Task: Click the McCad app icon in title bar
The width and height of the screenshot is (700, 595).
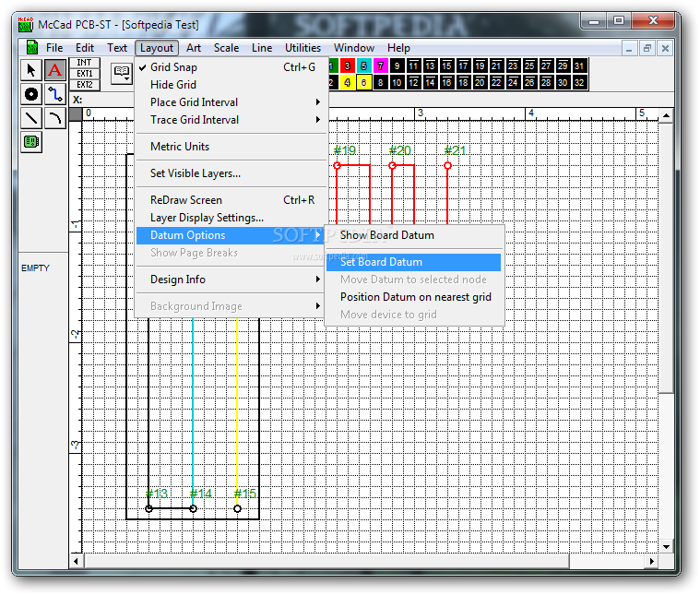Action: (x=26, y=24)
